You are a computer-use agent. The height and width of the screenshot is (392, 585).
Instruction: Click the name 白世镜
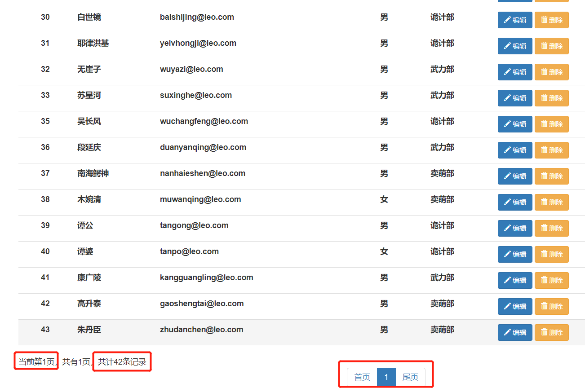[89, 17]
